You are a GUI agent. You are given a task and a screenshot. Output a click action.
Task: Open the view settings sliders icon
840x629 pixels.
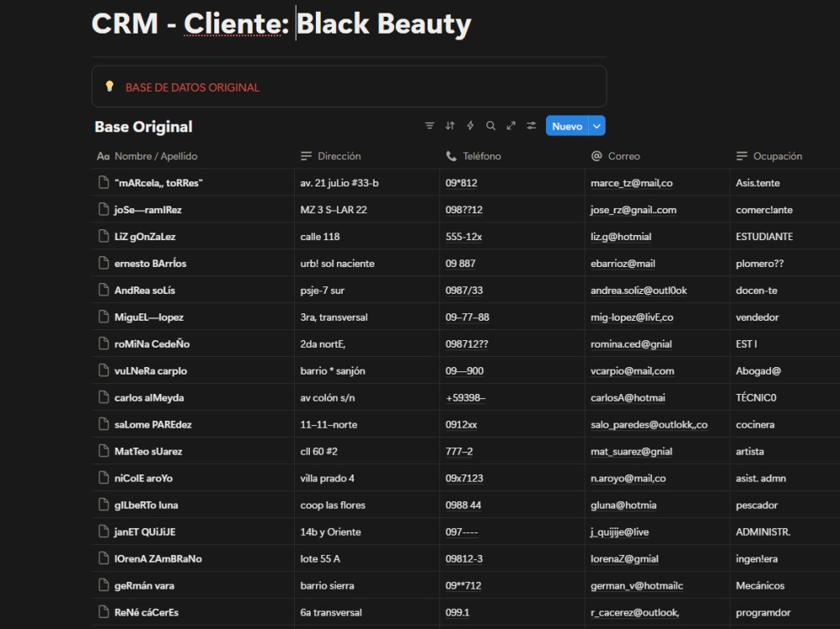(x=532, y=126)
